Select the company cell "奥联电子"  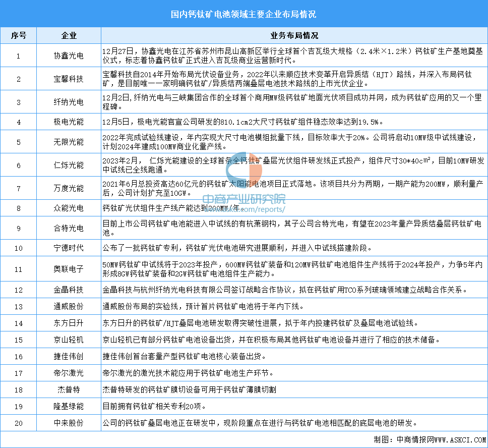coord(69,269)
